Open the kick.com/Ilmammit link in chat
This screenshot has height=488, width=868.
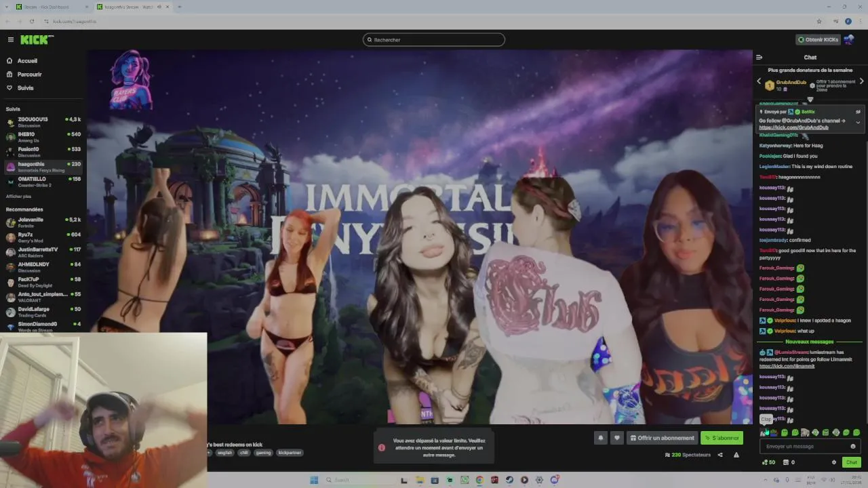click(787, 366)
